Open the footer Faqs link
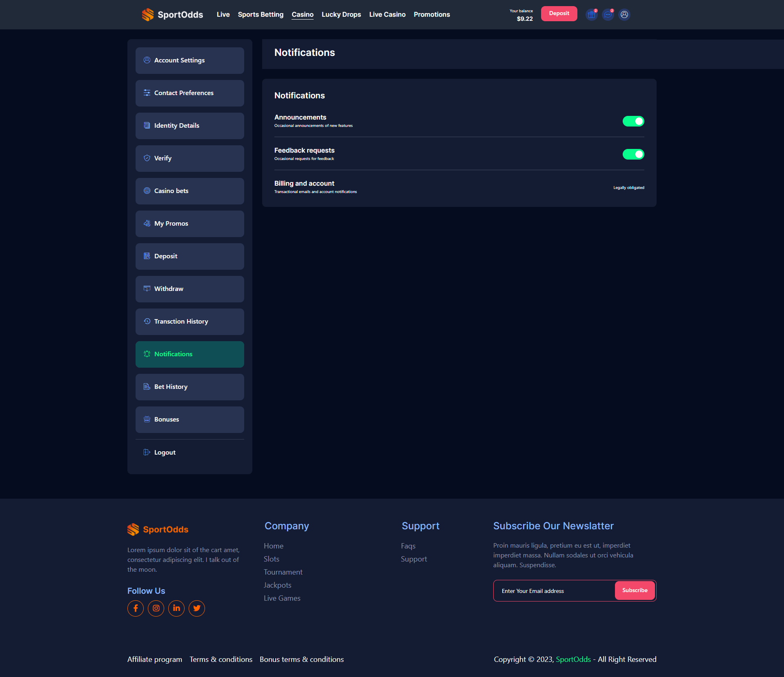784x677 pixels. click(x=408, y=546)
